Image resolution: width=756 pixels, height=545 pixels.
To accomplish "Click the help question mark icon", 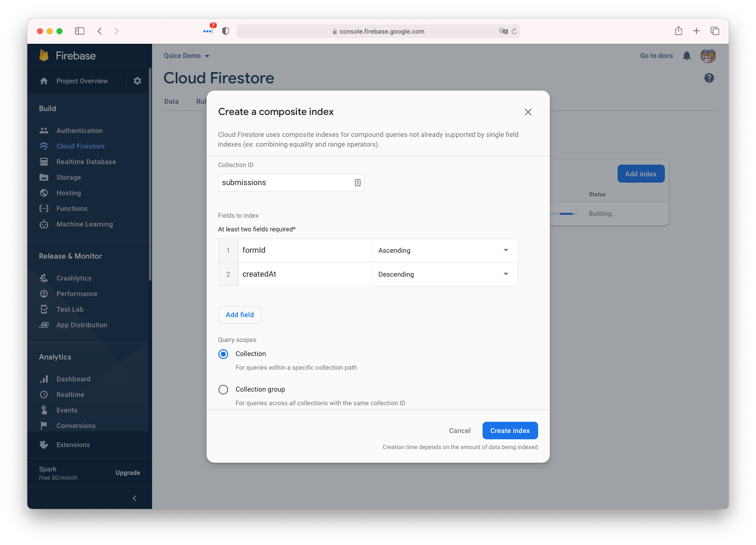I will (x=709, y=78).
